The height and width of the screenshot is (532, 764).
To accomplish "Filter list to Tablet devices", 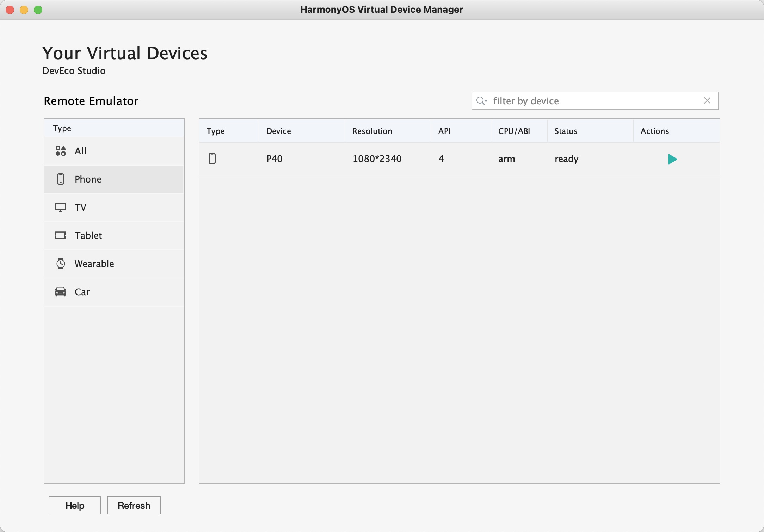I will (x=114, y=236).
